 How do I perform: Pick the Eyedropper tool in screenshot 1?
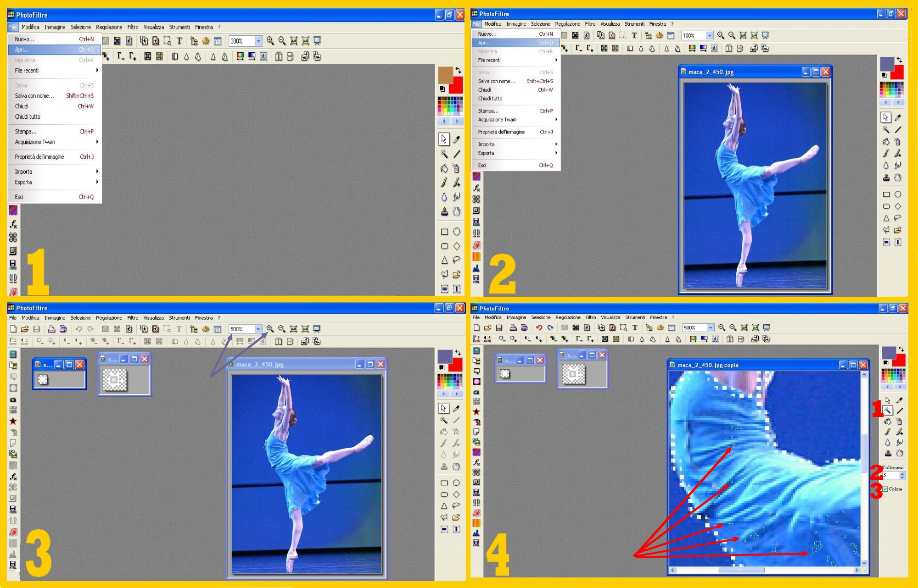457,139
